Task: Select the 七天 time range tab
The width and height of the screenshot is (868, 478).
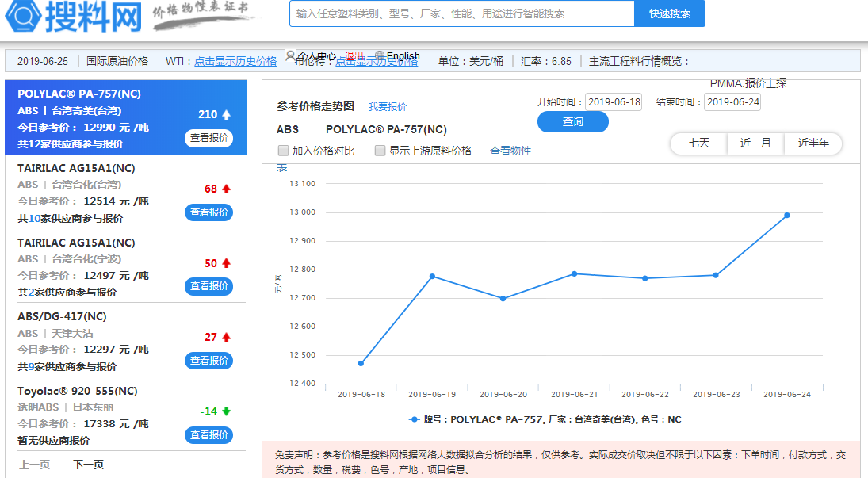Action: pyautogui.click(x=698, y=143)
